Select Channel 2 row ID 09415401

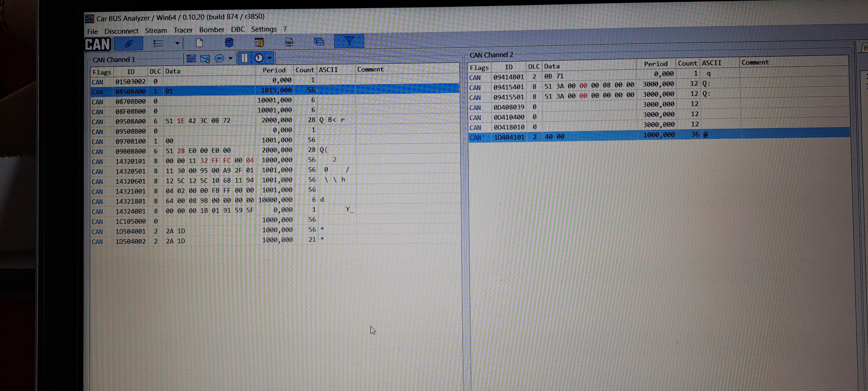pyautogui.click(x=508, y=87)
